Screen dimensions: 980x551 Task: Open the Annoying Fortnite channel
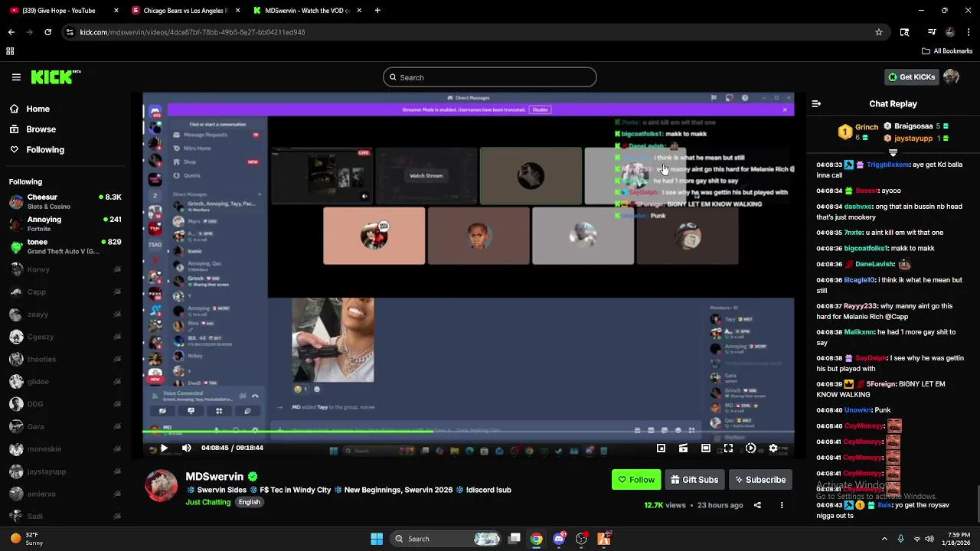[65, 223]
